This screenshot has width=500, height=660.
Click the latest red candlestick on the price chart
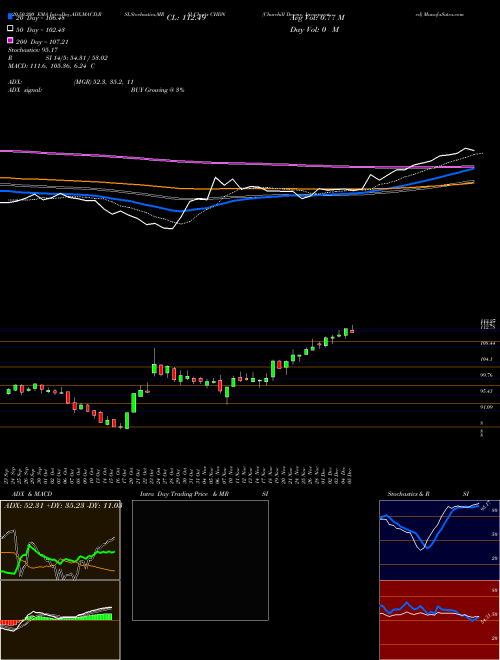coord(352,330)
